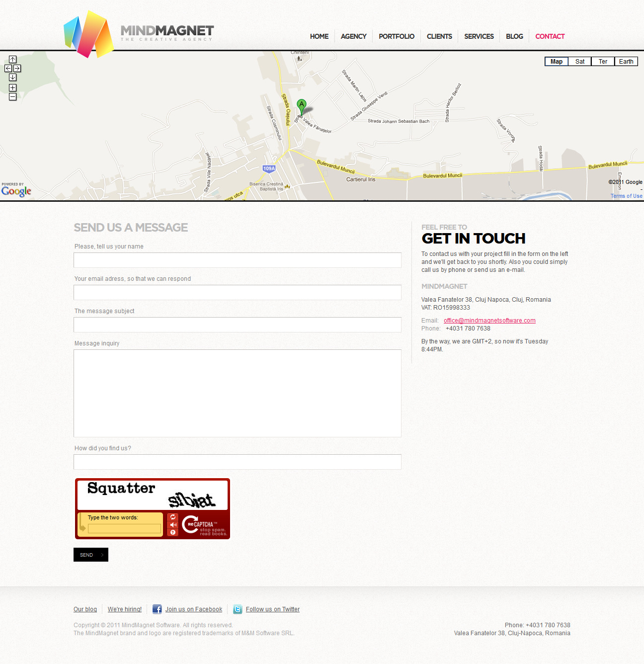Zoom in on the map
644x664 pixels.
[x=13, y=88]
